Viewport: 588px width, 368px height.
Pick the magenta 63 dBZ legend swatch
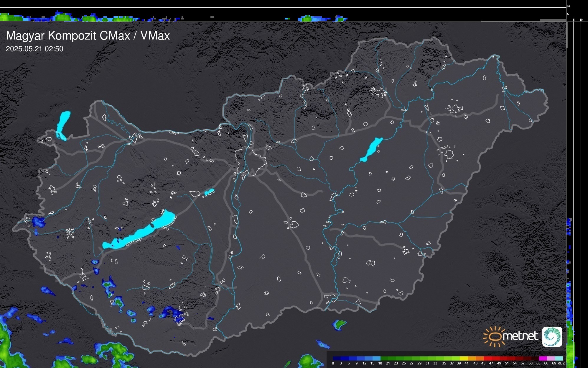click(x=543, y=358)
